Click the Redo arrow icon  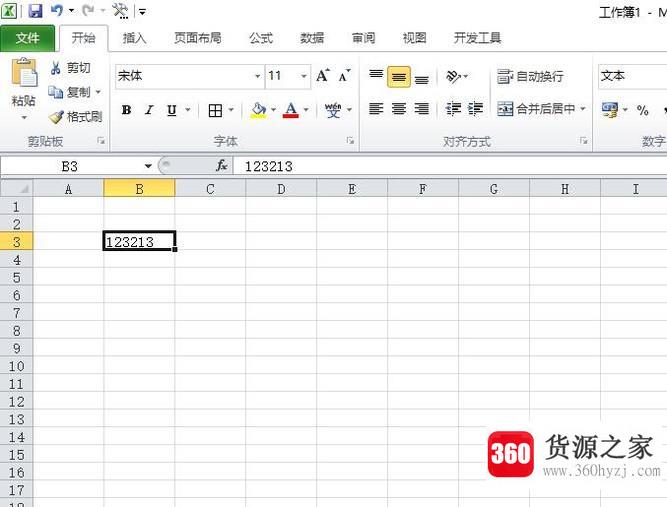[88, 10]
